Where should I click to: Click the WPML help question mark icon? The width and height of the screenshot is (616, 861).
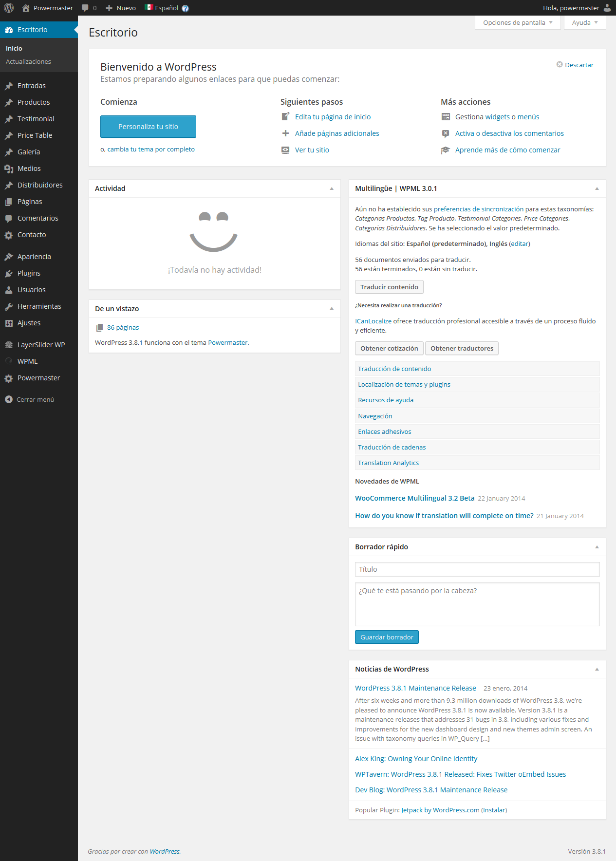pos(185,8)
